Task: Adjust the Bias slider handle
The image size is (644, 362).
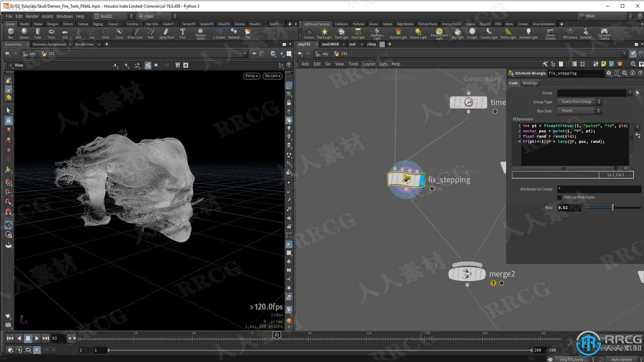Action: click(613, 208)
